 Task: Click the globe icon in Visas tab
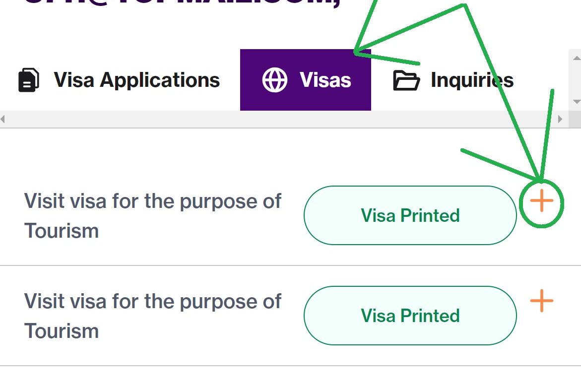point(274,80)
